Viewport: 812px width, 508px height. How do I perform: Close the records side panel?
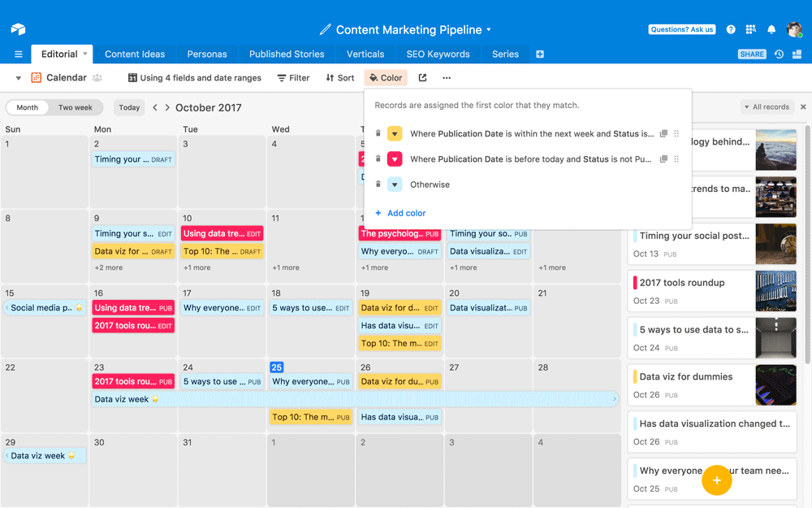pyautogui.click(x=803, y=106)
